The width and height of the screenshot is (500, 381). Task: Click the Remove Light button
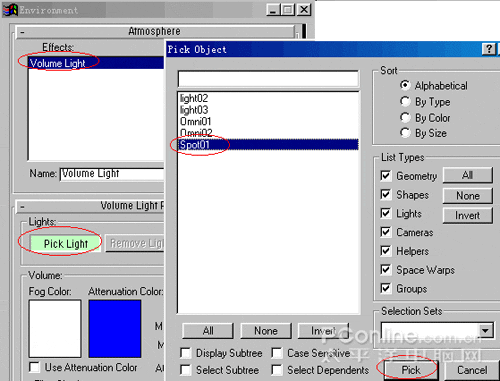coord(135,244)
